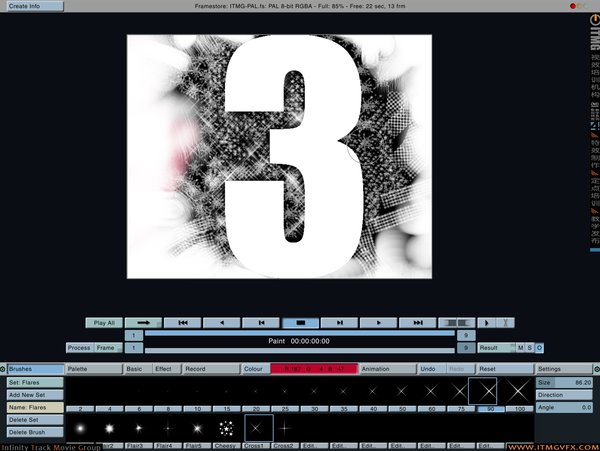Click the lower process range bar

[x=300, y=350]
